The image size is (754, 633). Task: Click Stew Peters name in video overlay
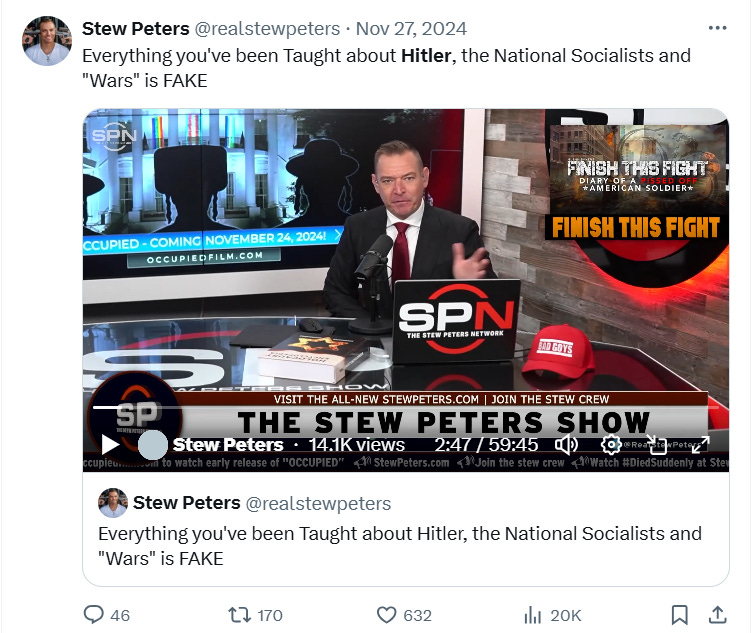pyautogui.click(x=228, y=444)
